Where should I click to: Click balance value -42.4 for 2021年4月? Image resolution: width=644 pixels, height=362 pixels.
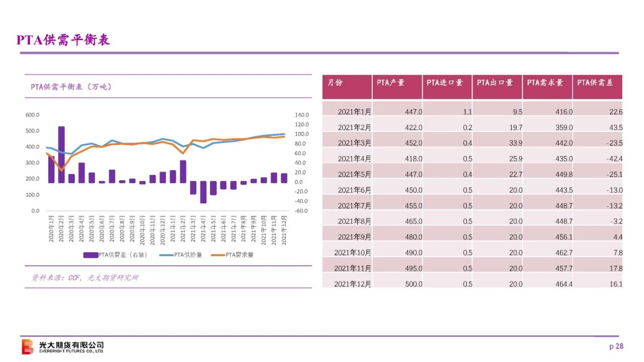point(615,159)
